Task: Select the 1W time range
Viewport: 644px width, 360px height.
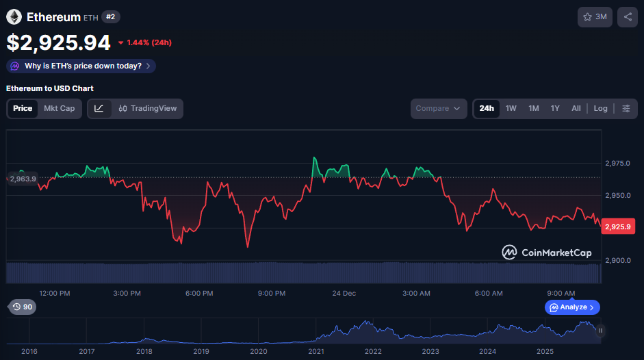Action: 511,109
